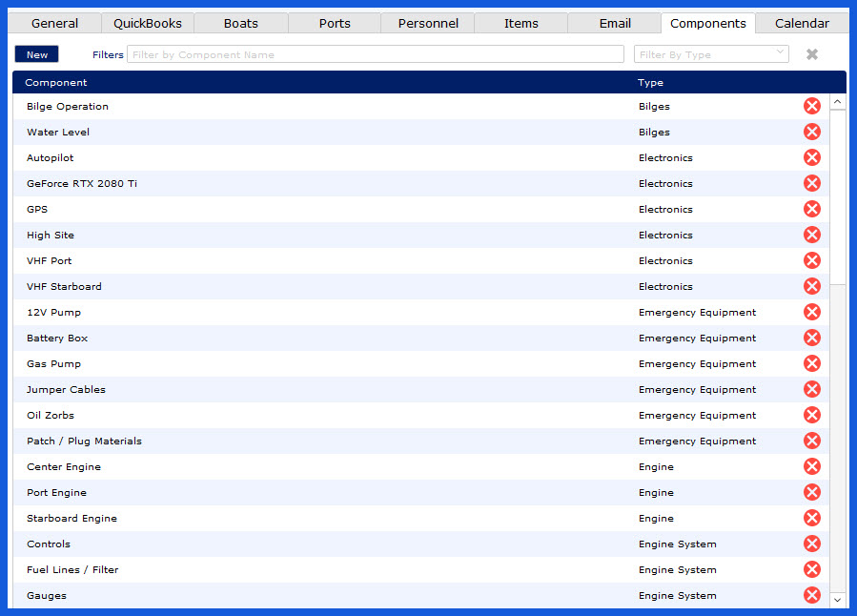
Task: Click the Filter by Component Name field
Action: (x=375, y=54)
